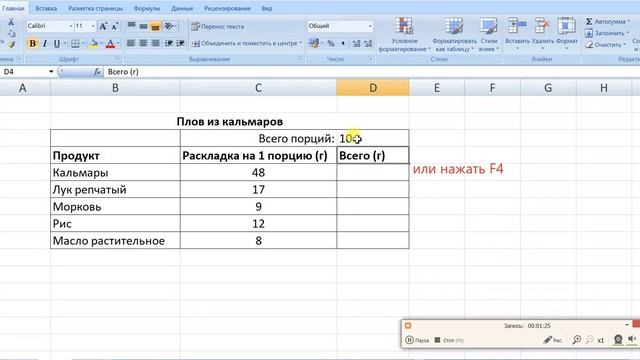Screen dimensions: 640x360
Task: Decrease decimal places
Action: [368, 43]
